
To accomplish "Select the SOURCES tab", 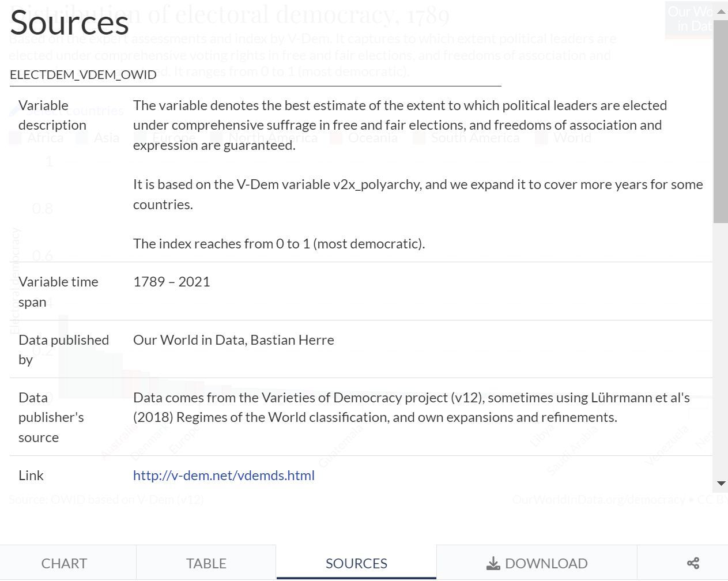I will click(x=356, y=563).
